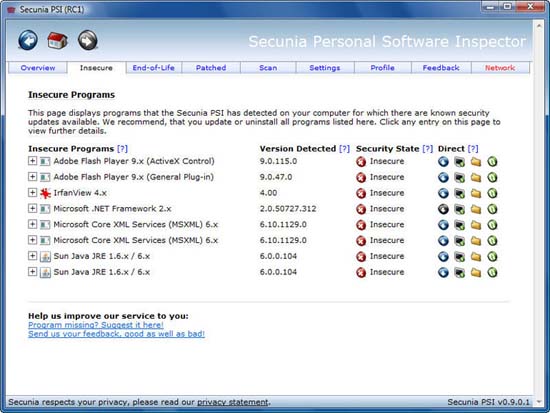
Task: Select the Insecure tab
Action: coord(96,68)
